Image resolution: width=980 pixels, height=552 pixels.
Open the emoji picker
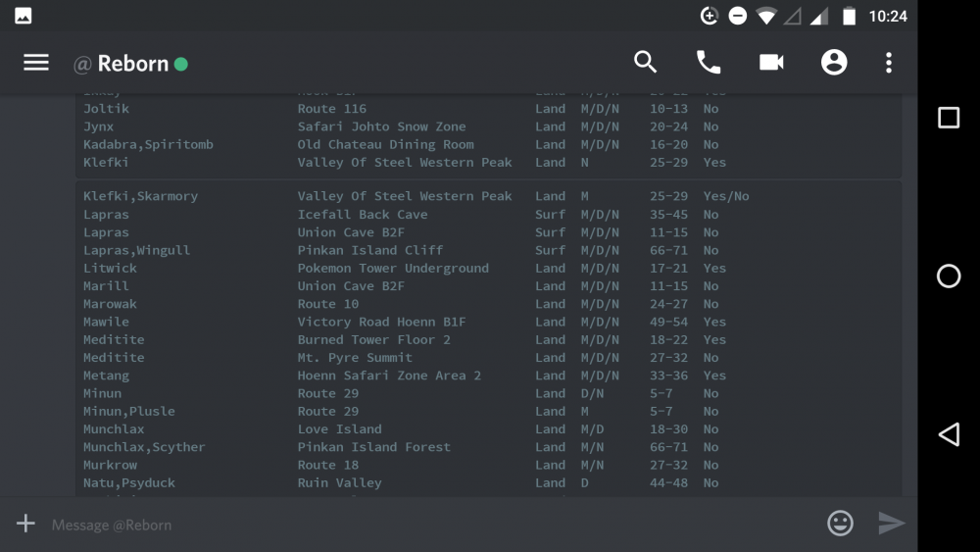pyautogui.click(x=840, y=524)
